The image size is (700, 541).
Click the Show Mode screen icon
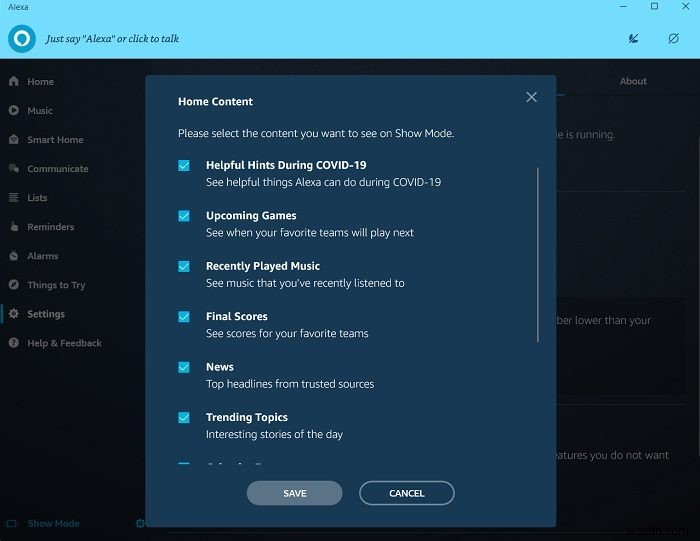(x=12, y=523)
